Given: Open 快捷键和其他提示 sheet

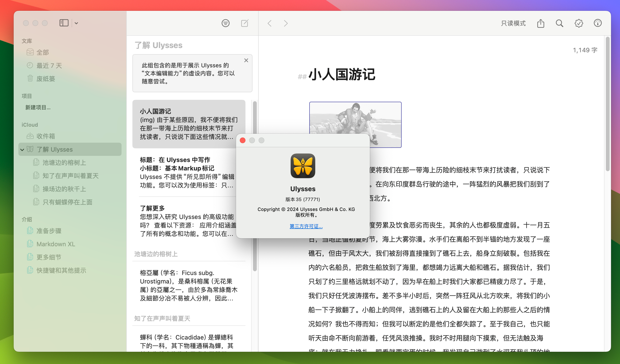Looking at the screenshot, I should click(70, 270).
